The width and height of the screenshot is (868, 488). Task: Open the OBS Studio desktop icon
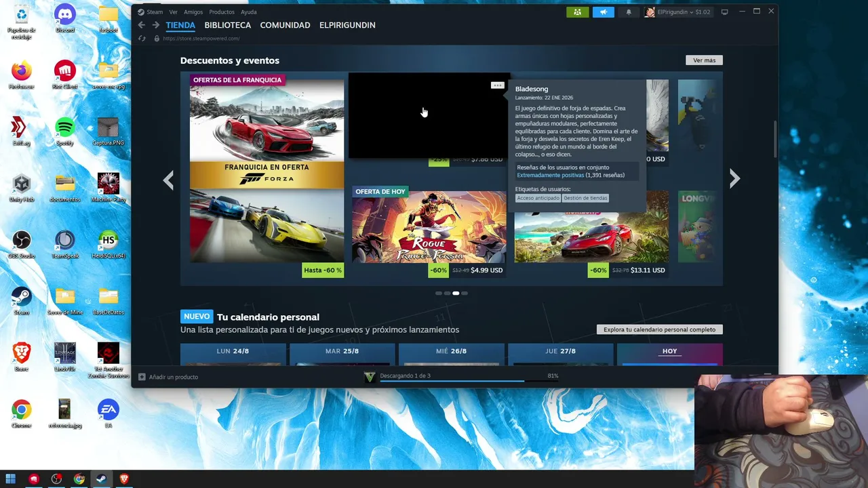(22, 244)
